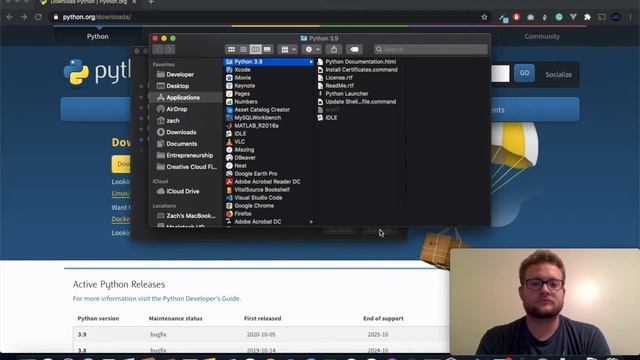Switch Finder to gallery view
The image size is (640, 360).
(x=267, y=49)
